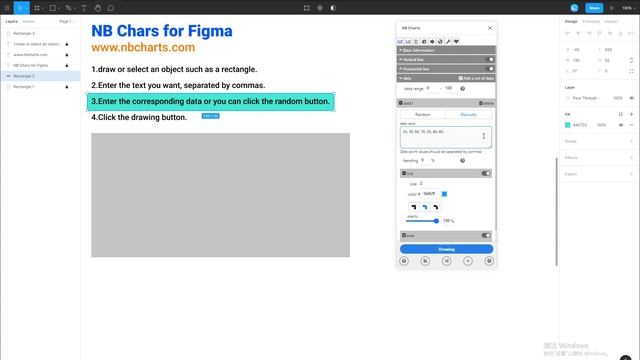
Task: Select the rounded corner line style
Action: click(424, 207)
